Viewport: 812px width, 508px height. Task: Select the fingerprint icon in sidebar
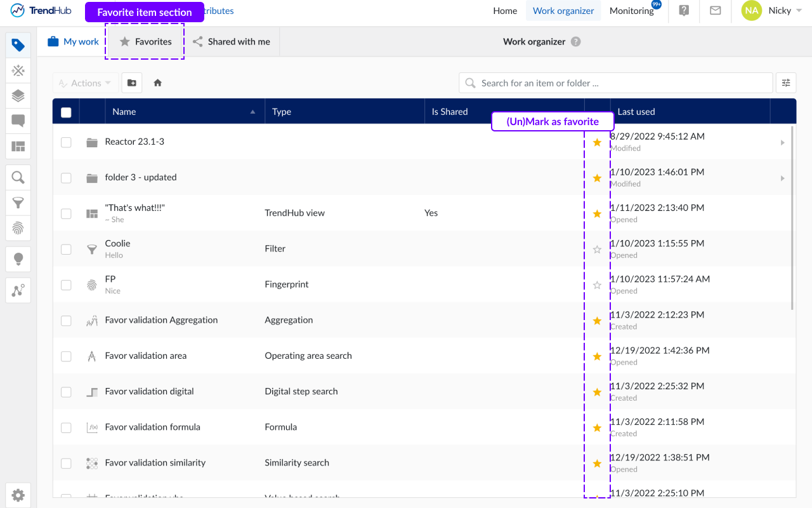point(18,228)
